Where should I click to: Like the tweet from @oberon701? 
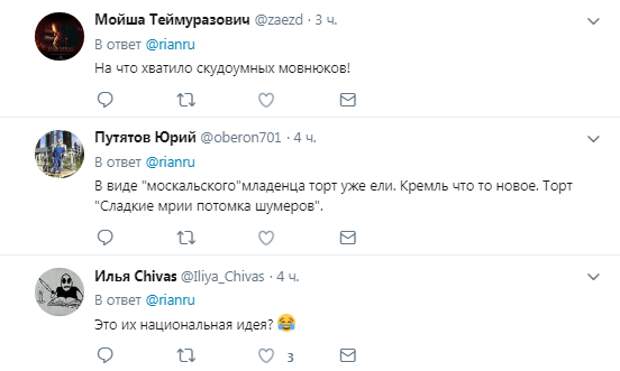point(266,238)
